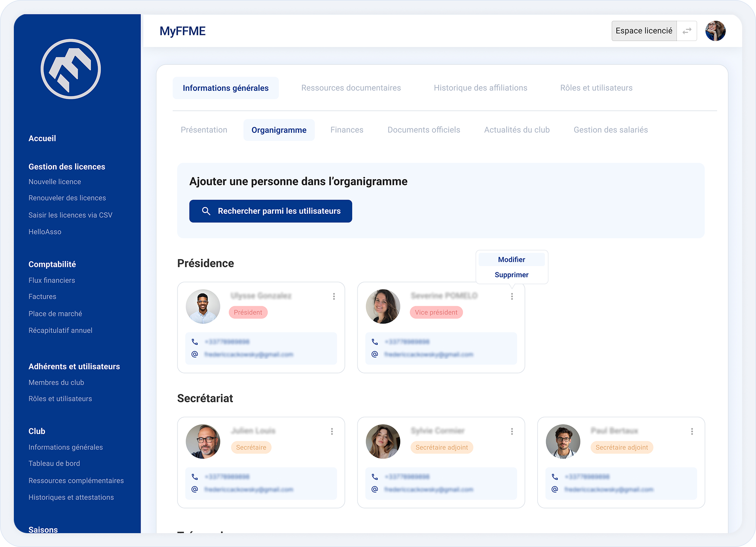
Task: Open Gestion des salariés sub-tab
Action: pyautogui.click(x=610, y=130)
